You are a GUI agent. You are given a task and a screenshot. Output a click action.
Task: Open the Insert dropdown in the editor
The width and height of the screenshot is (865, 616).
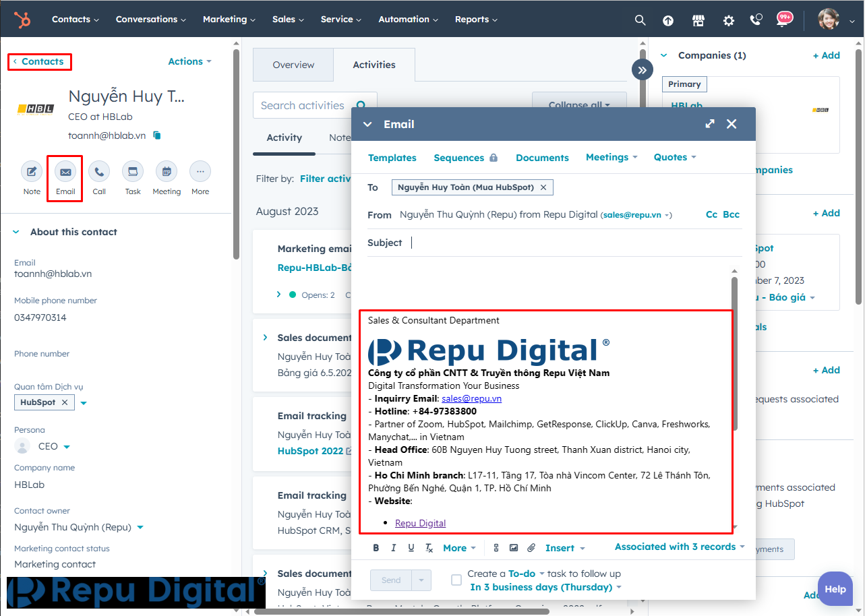click(565, 548)
